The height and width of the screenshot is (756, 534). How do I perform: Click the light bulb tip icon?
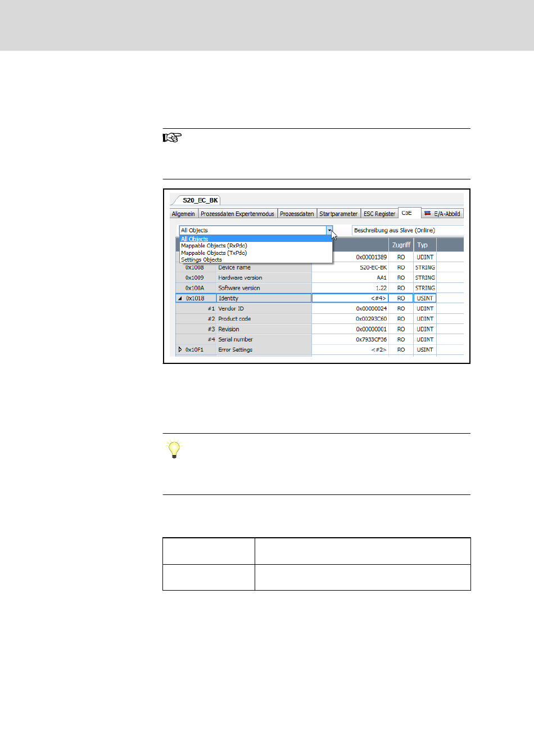(x=174, y=449)
